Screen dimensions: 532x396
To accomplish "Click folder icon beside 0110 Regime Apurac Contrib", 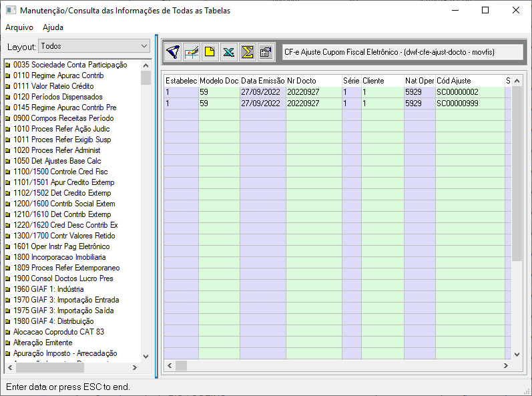I will tap(8, 75).
